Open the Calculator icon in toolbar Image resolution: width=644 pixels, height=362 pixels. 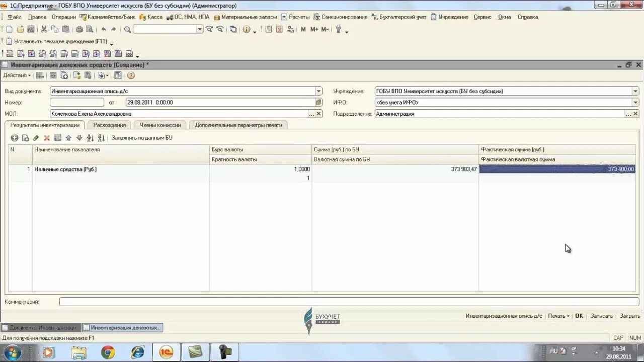tap(268, 30)
